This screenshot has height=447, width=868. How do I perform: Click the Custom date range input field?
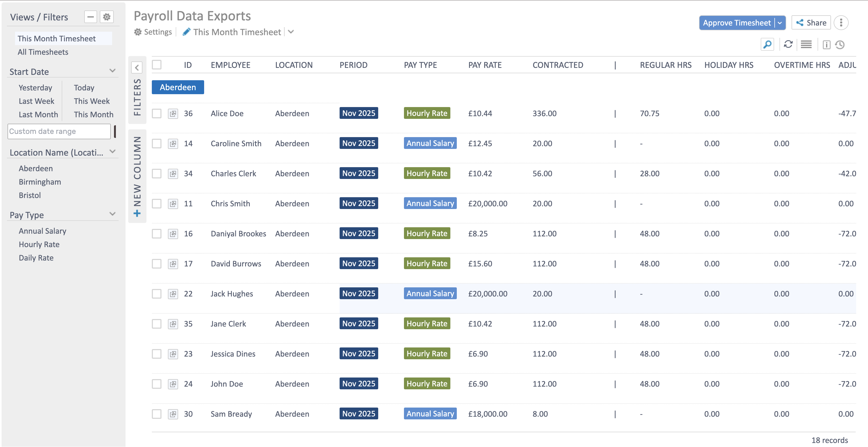pyautogui.click(x=59, y=131)
